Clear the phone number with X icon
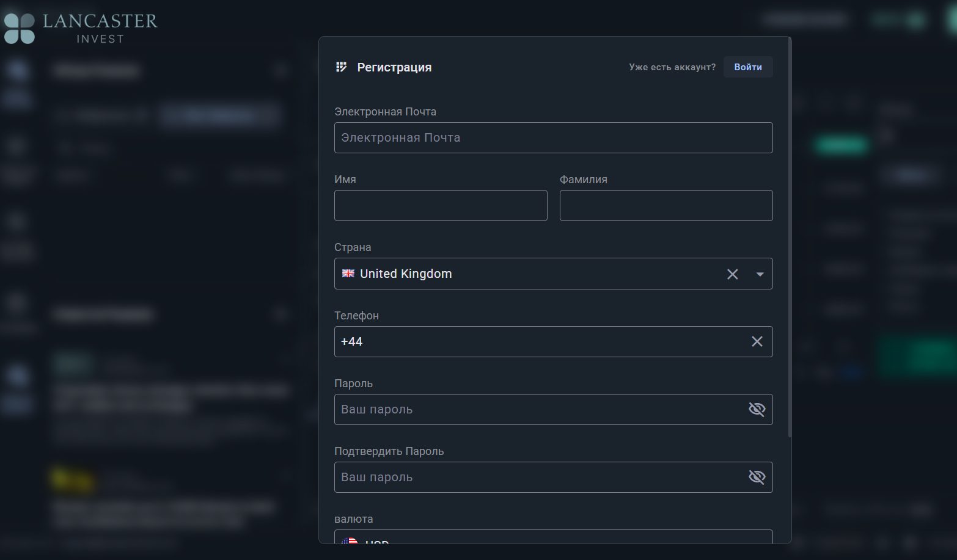957x560 pixels. [757, 341]
